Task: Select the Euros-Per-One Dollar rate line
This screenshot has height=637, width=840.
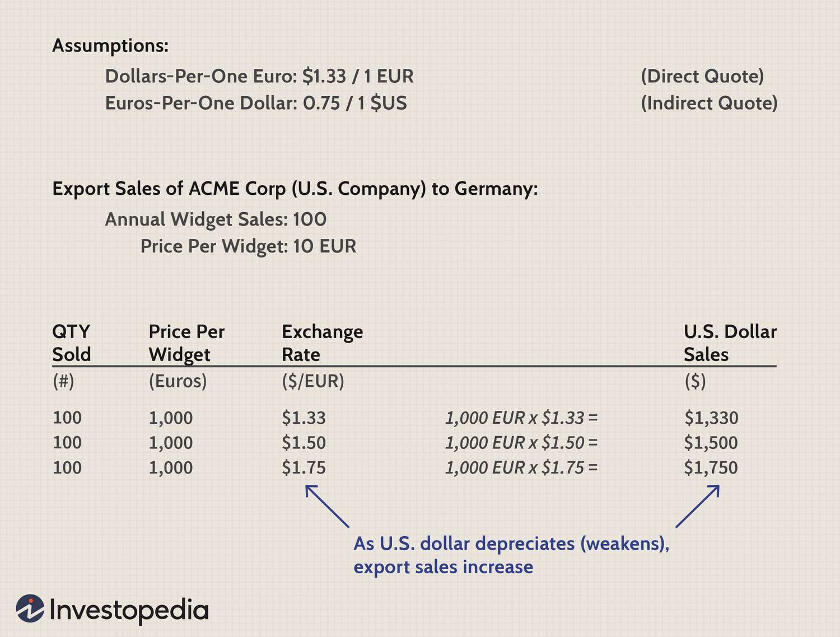Action: [x=256, y=103]
